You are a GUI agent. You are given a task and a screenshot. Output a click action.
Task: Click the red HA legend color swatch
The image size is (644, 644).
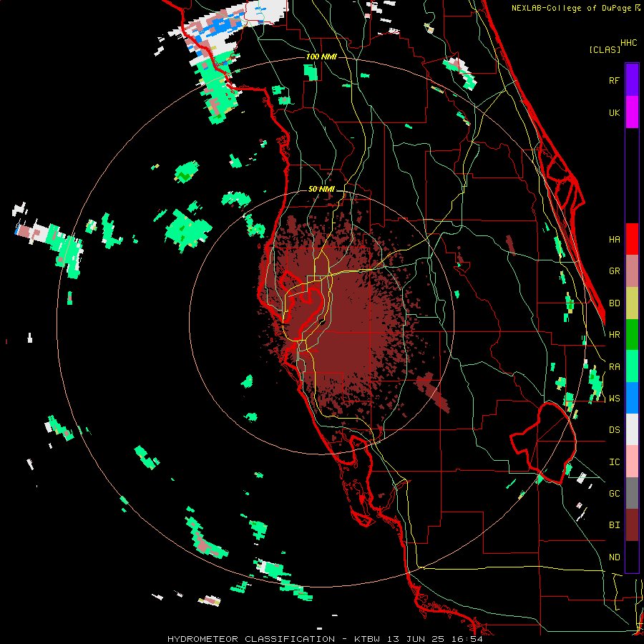pyautogui.click(x=632, y=239)
